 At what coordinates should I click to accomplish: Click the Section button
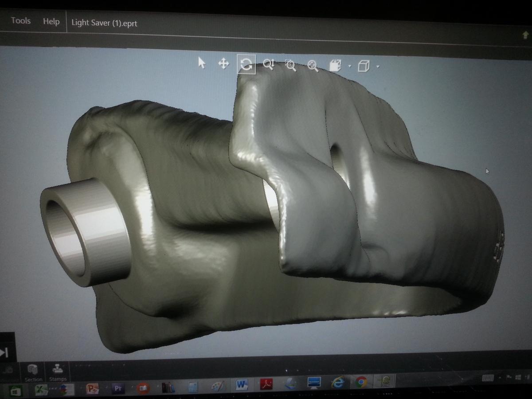click(33, 372)
